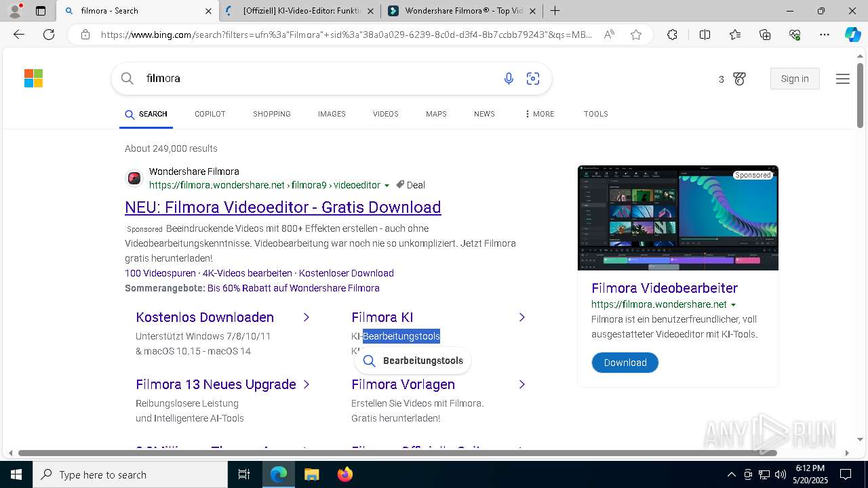Viewport: 868px width, 488px height.
Task: Open the Filmora Videobearbeiter link
Action: coord(665,288)
